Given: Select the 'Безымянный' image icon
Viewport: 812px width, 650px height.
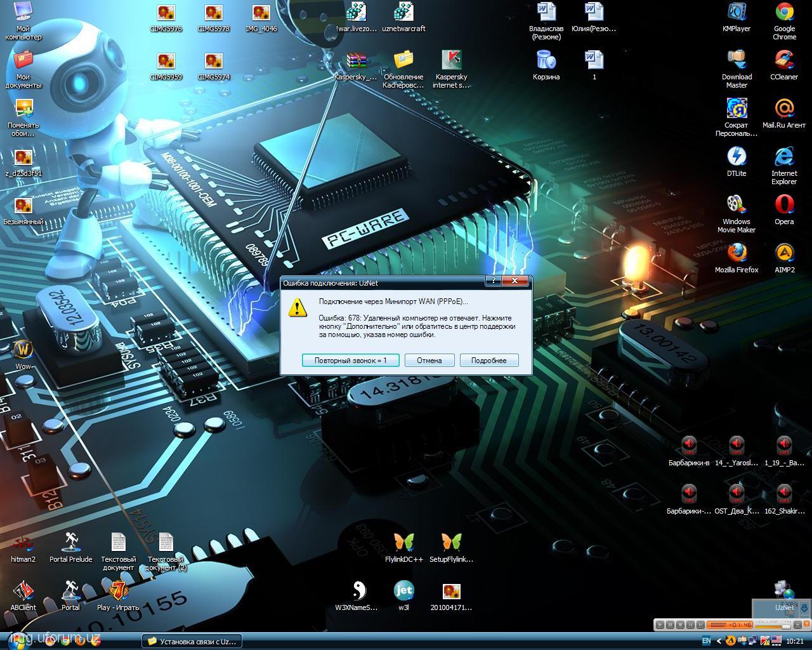Looking at the screenshot, I should 23,211.
